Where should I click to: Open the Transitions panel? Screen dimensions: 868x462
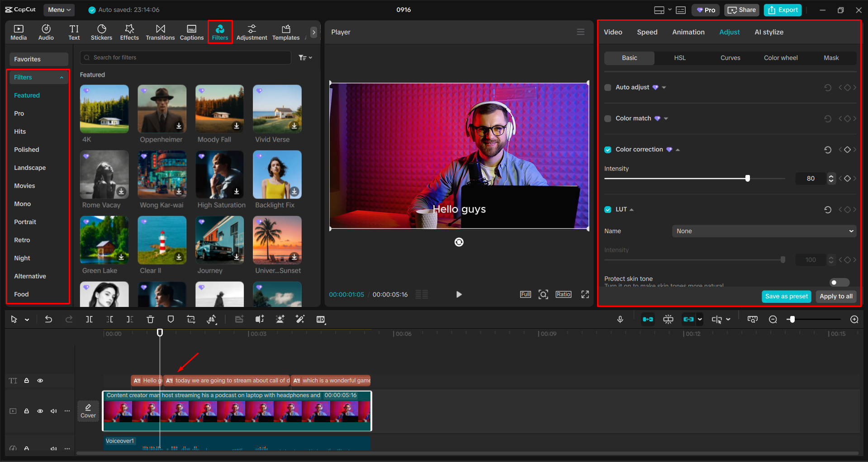coord(160,32)
